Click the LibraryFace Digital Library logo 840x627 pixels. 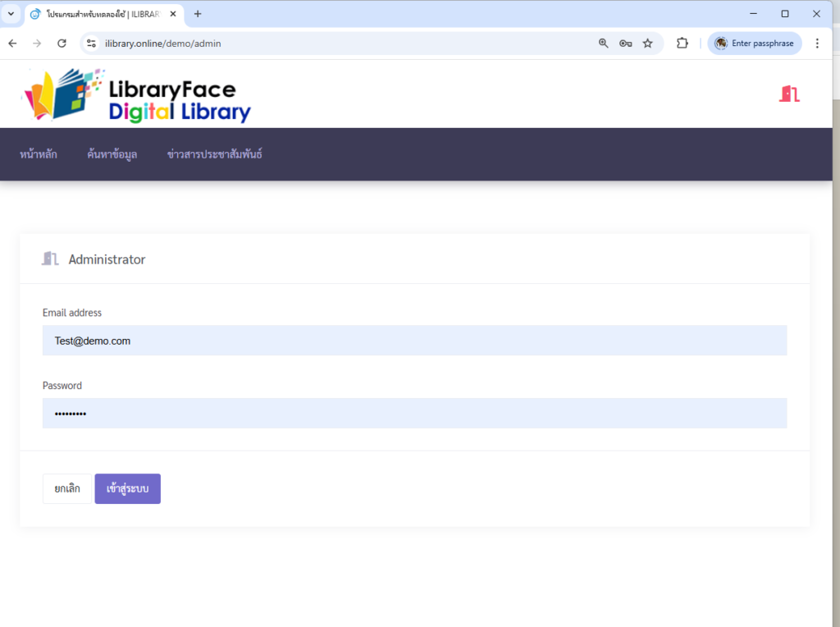(x=137, y=95)
